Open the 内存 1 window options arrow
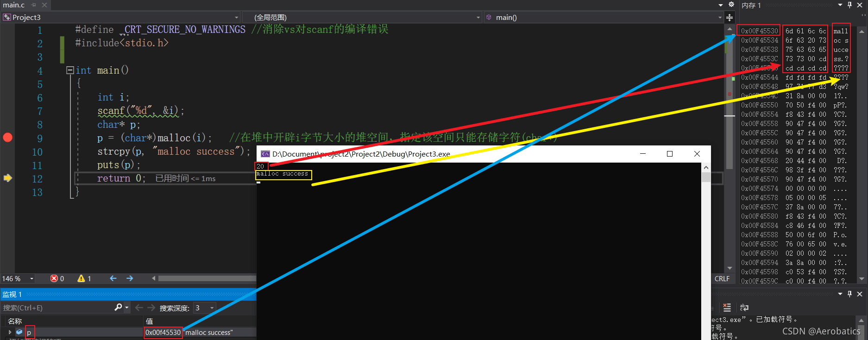 coord(840,5)
